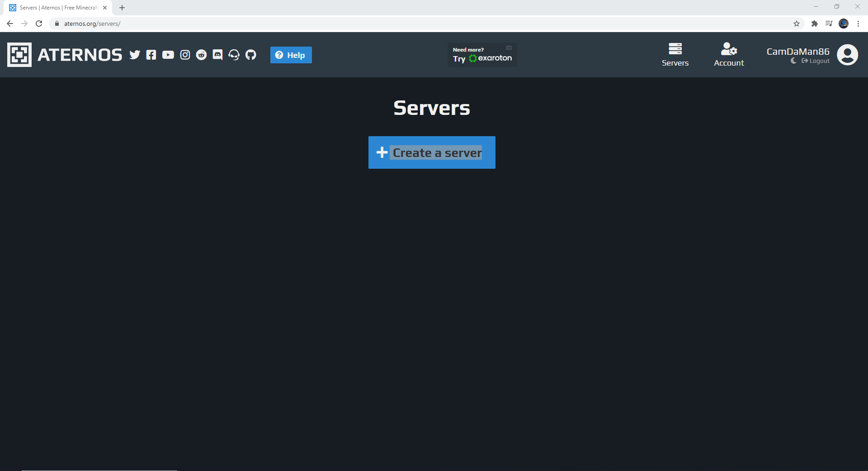Go back in browser history
This screenshot has height=471, width=868.
coord(10,24)
